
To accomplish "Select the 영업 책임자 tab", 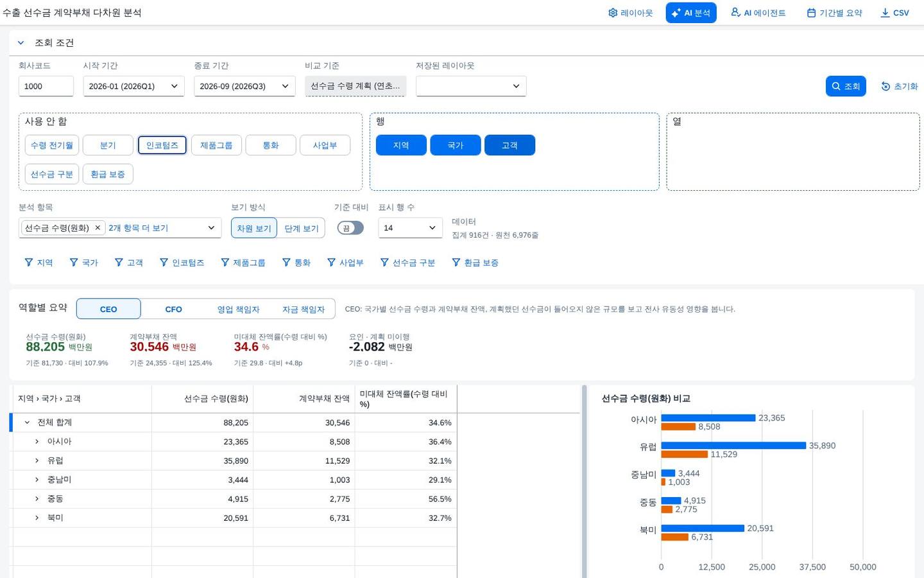I will click(238, 309).
